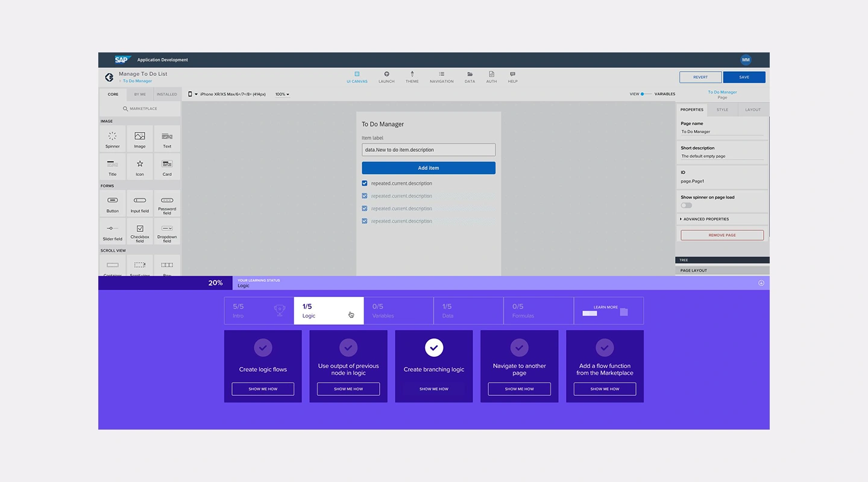Select the To Do Manager page title

pos(383,124)
